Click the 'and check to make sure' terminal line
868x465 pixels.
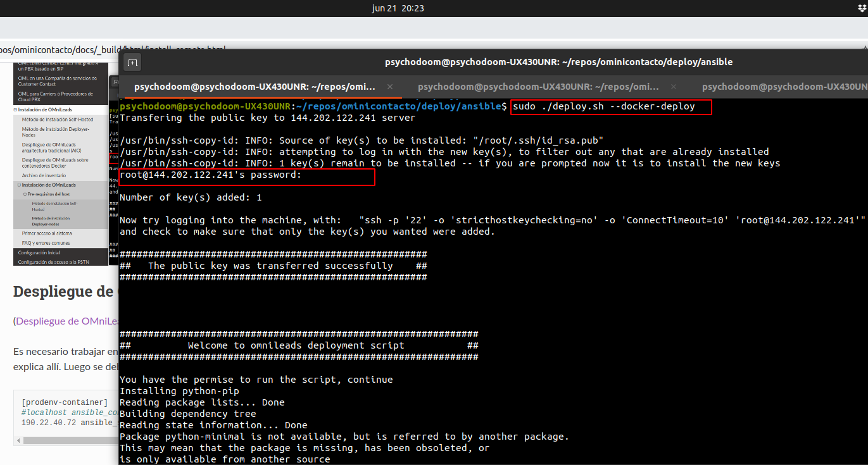point(307,232)
